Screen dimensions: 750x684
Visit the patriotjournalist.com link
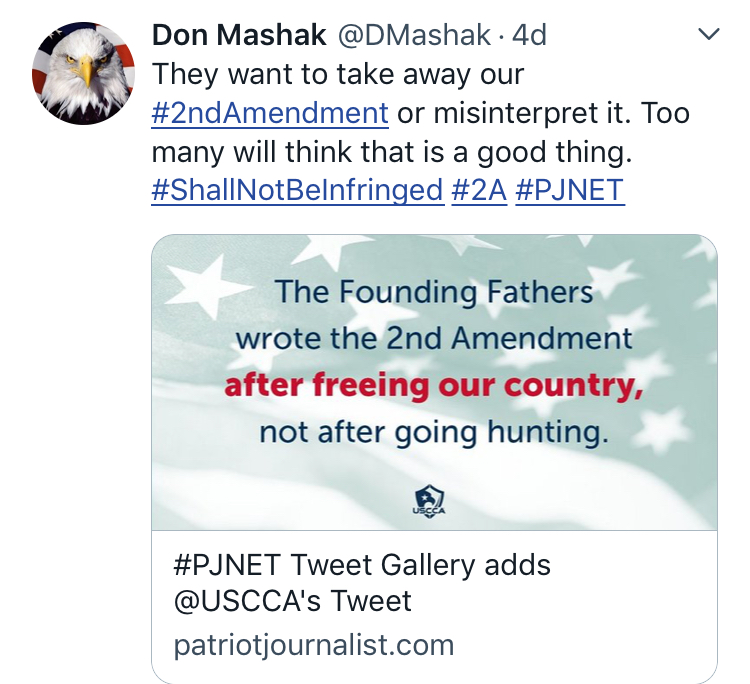coord(313,645)
